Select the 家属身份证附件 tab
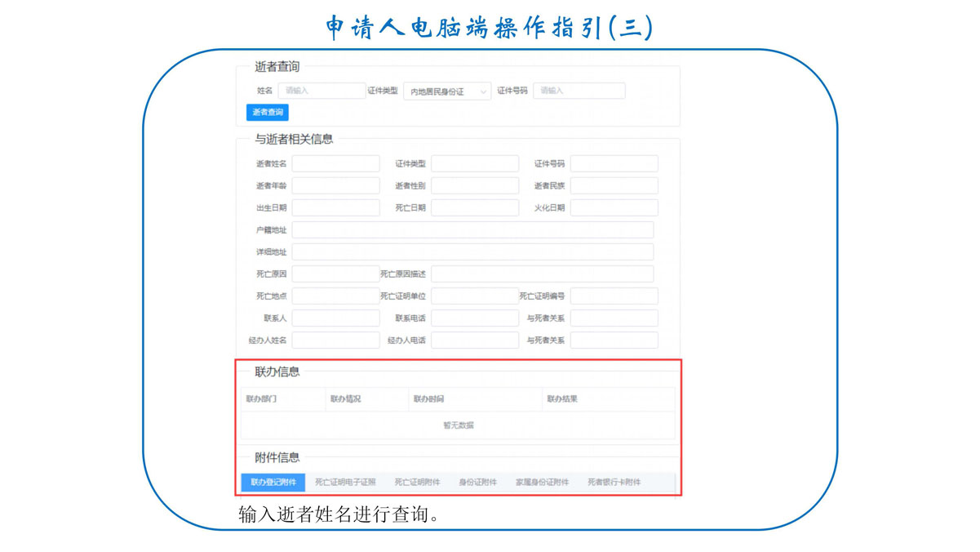Screen dimensions: 980x552 coord(542,483)
